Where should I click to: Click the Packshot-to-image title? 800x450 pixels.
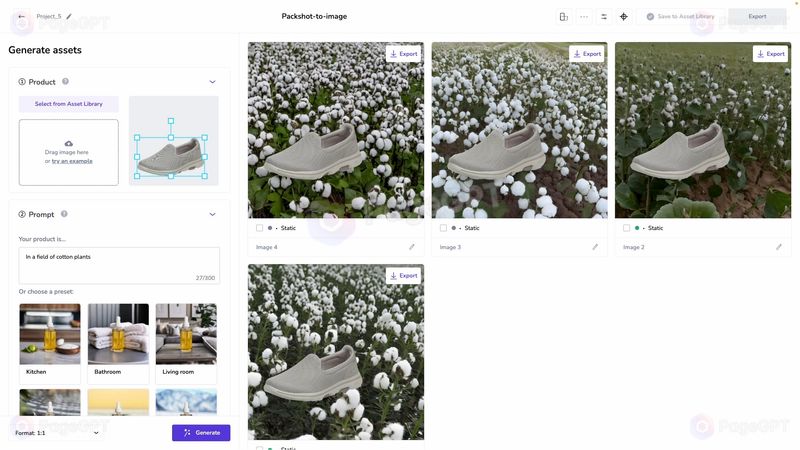coord(314,16)
